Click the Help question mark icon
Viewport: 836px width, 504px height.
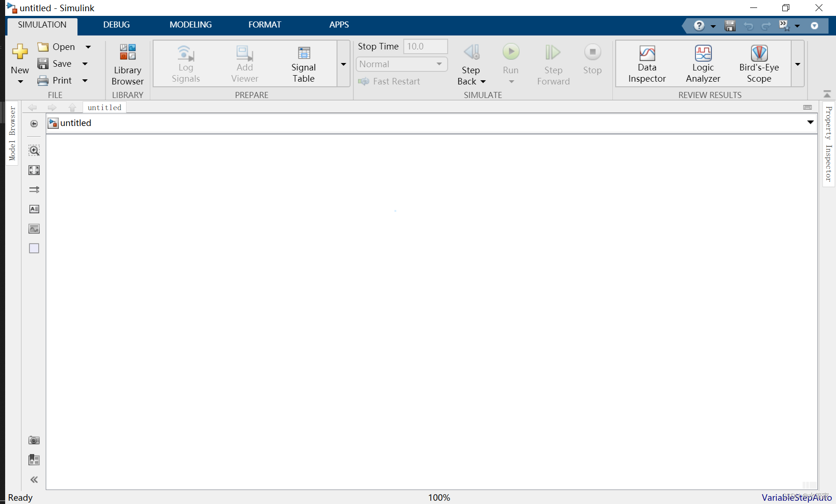(x=699, y=26)
